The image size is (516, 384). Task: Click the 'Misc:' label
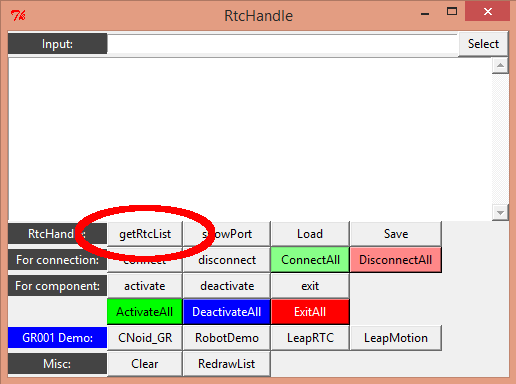coord(57,364)
